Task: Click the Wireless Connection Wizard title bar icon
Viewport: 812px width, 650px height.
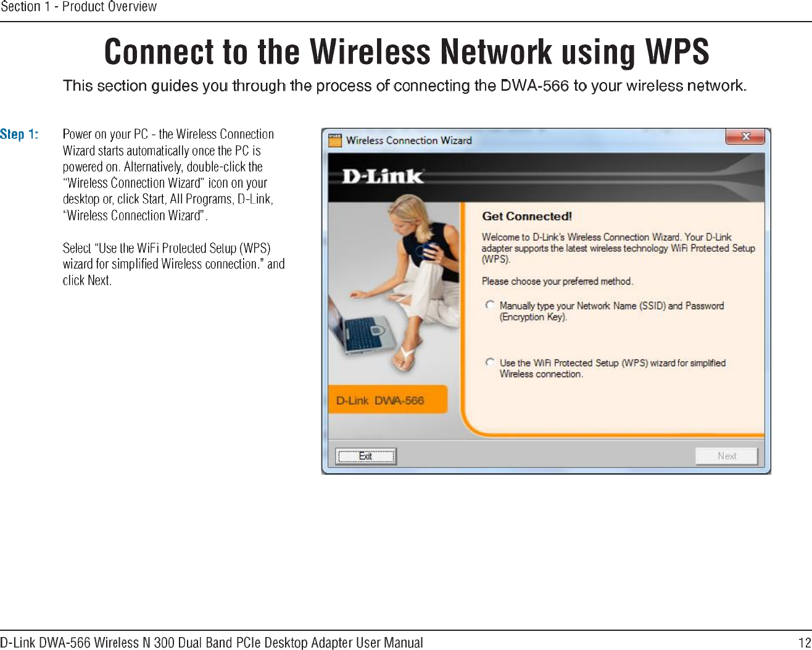Action: tap(335, 140)
